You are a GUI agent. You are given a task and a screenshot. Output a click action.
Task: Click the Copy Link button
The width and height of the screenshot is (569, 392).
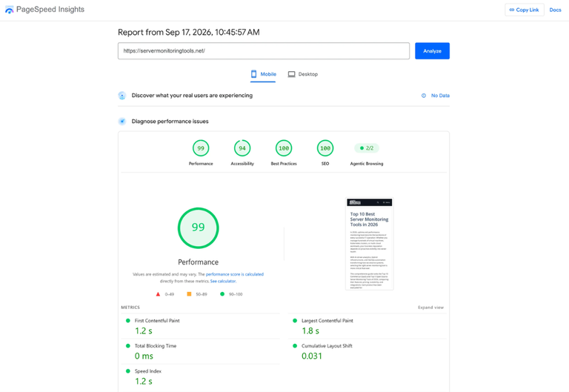tap(525, 10)
